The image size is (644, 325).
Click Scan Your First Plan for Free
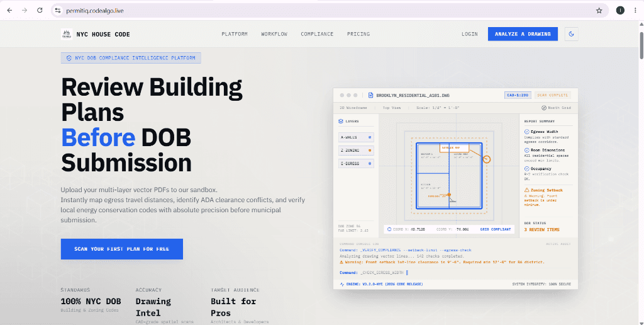click(122, 249)
